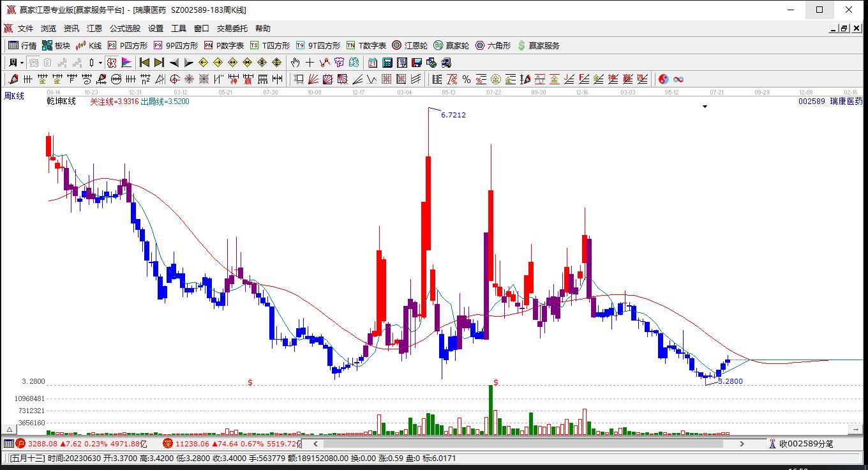Select the red 金 drawing tool icon
This screenshot has height=470, width=868.
554,79
